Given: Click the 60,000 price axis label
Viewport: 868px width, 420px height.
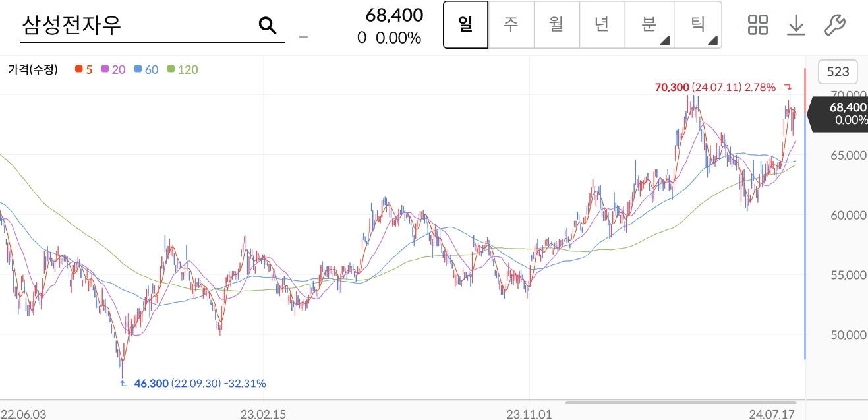Looking at the screenshot, I should (x=848, y=215).
